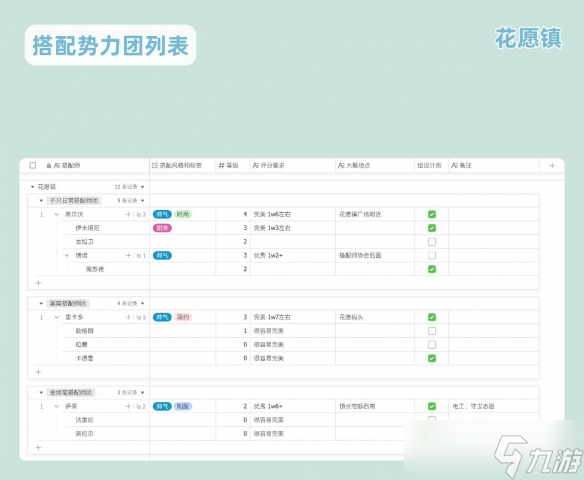Viewport: 584px width, 480px height.
Task: Open the sub-record count icon in the 完美 1w6左右 row
Action: tap(141, 214)
